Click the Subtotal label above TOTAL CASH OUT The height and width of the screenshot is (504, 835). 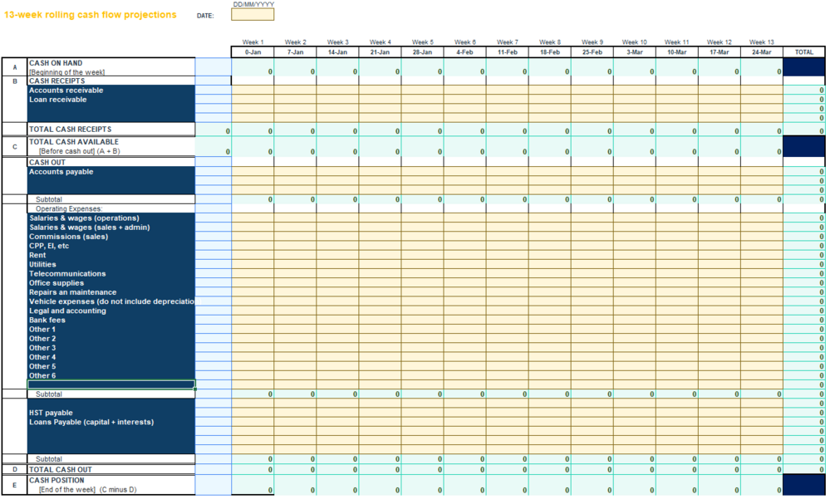click(x=48, y=459)
